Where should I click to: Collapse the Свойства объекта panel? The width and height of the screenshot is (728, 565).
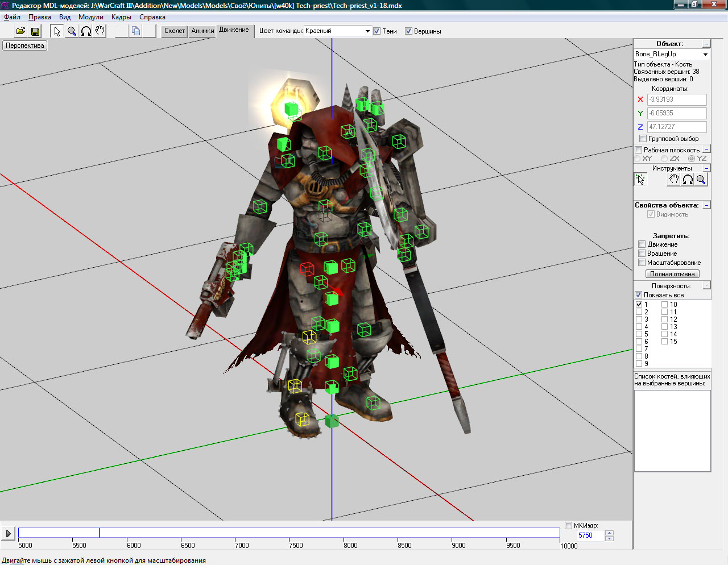coord(706,205)
